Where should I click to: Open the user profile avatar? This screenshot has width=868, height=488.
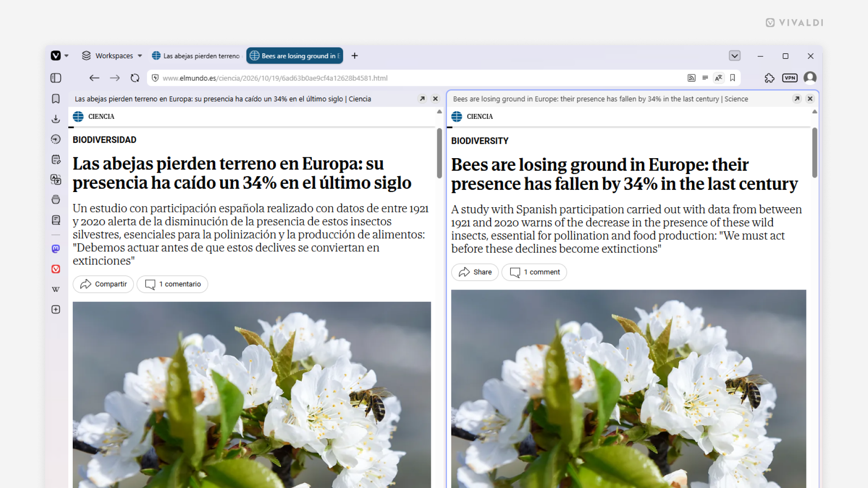coord(810,78)
